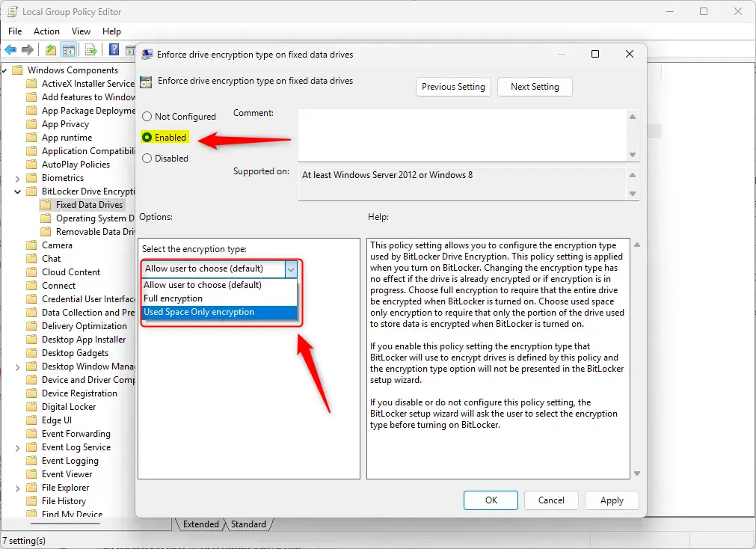756x549 pixels.
Task: Click the Help text scroll-down arrow
Action: [637, 473]
